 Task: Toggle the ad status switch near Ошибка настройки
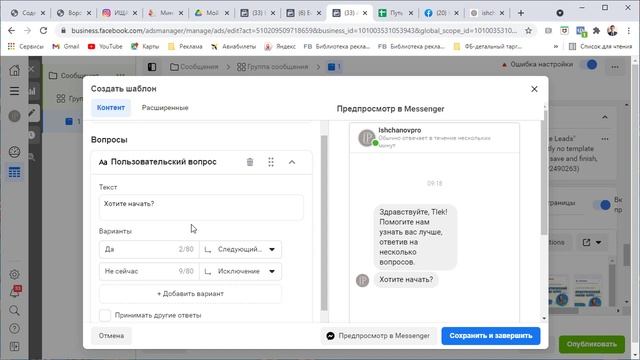[x=590, y=64]
